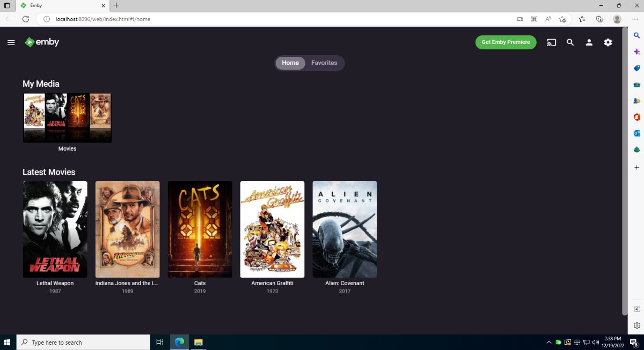
Task: Open Emby search using the magnifier icon
Action: pyautogui.click(x=570, y=42)
